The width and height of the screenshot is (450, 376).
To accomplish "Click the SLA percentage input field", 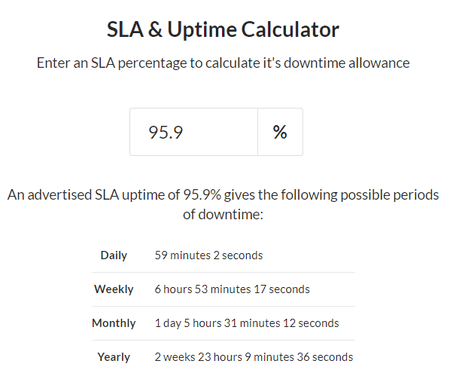I will tap(194, 132).
